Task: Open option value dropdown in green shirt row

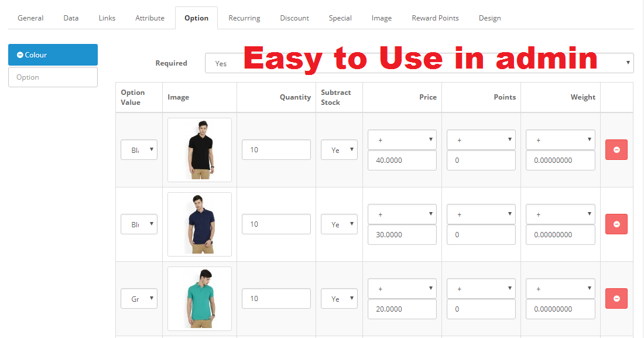Action: pyautogui.click(x=139, y=299)
